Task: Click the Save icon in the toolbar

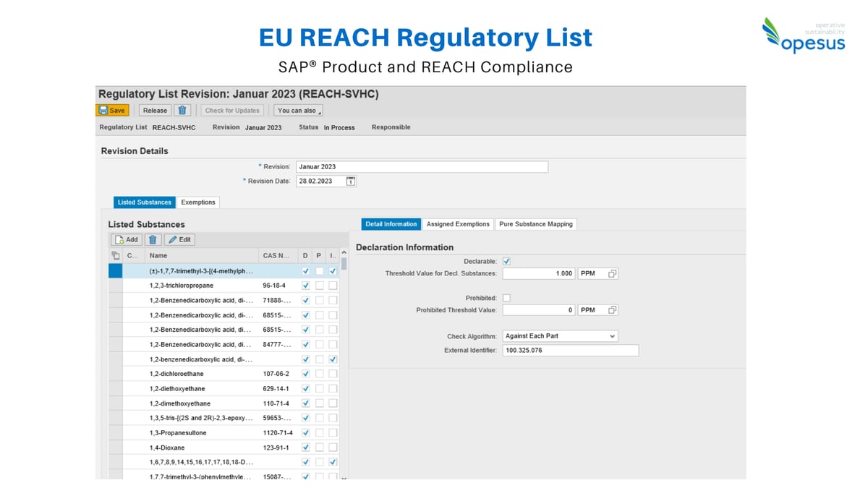Action: 103,110
